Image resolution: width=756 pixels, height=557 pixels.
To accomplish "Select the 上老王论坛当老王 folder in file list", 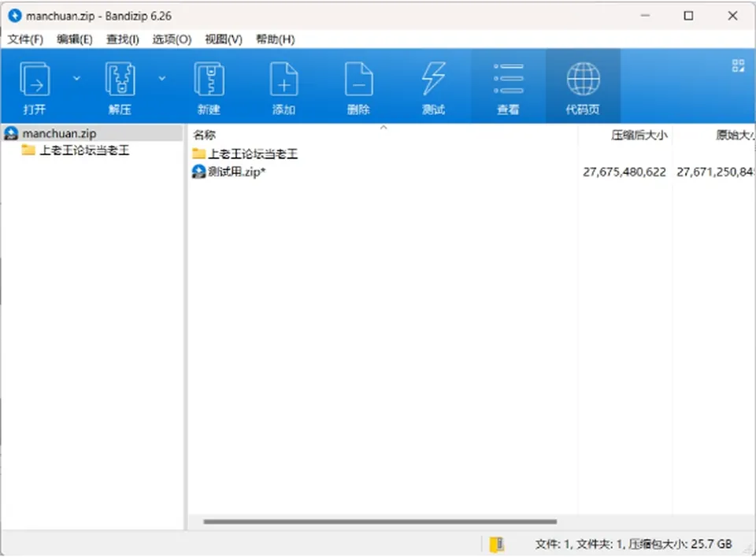I will coord(253,154).
